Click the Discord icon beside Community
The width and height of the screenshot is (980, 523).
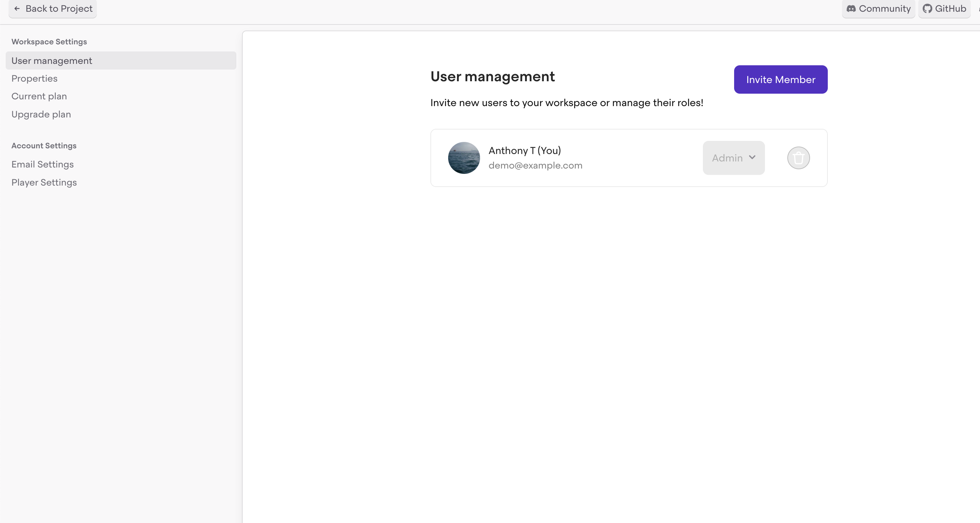pyautogui.click(x=851, y=9)
